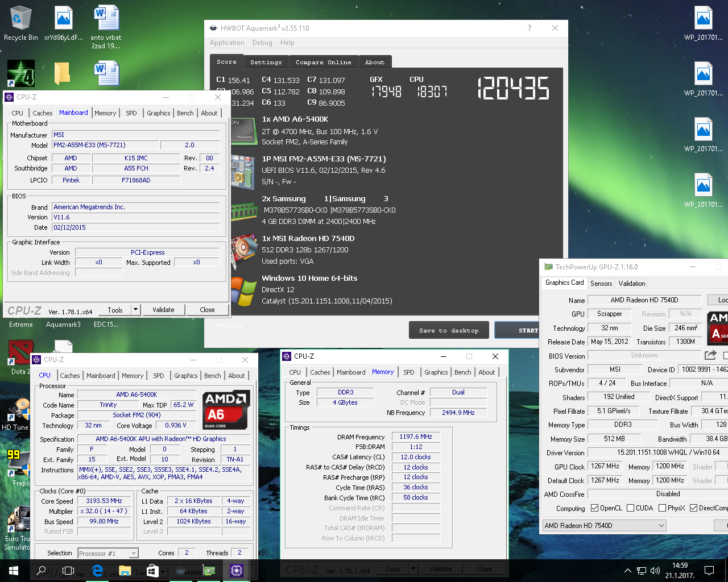This screenshot has width=728, height=582.
Task: Switch to the Sensors tab in GPU-Z
Action: [x=601, y=283]
